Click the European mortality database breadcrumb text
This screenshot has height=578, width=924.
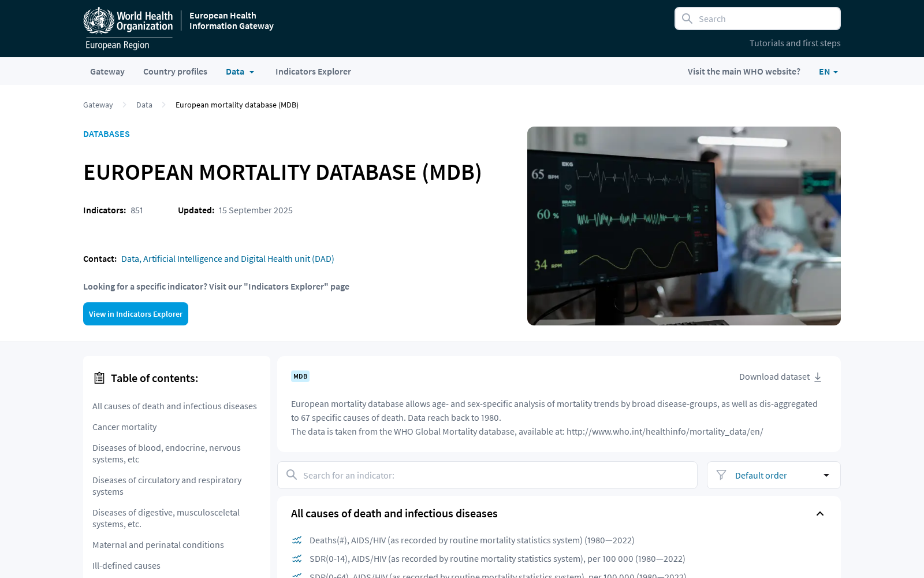tap(237, 105)
